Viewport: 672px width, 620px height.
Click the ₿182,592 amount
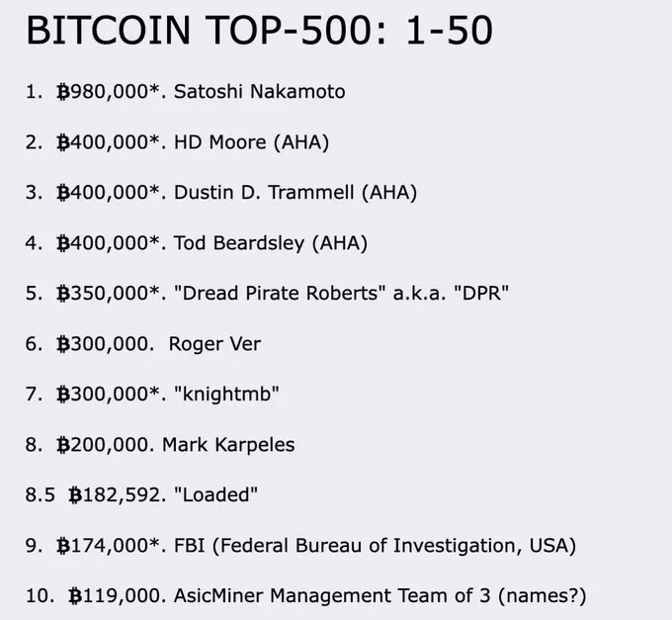pos(116,495)
